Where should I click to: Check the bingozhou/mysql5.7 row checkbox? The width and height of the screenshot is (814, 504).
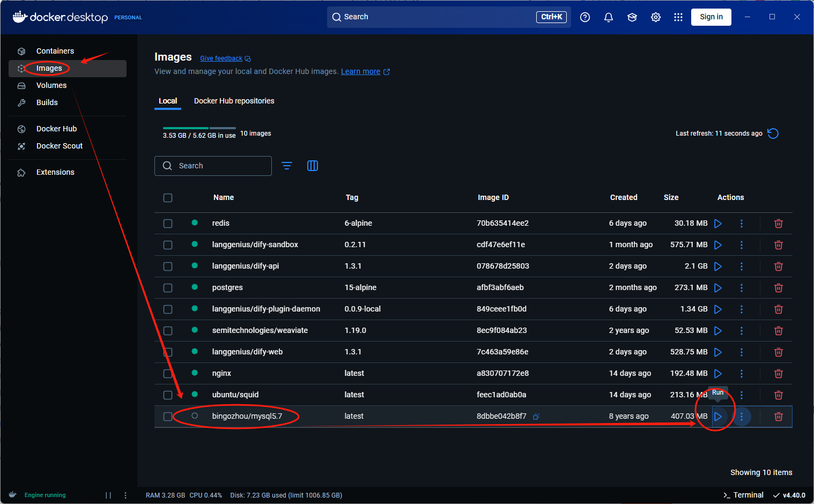coord(168,417)
